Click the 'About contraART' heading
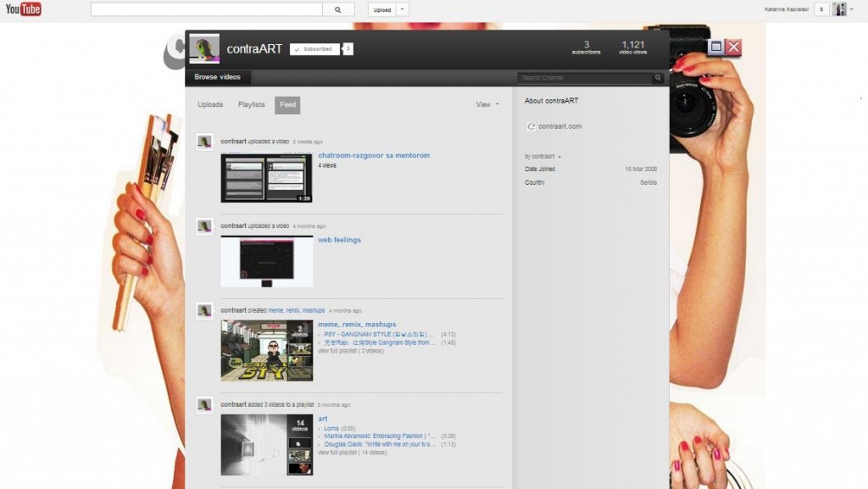The width and height of the screenshot is (868, 489). 551,101
